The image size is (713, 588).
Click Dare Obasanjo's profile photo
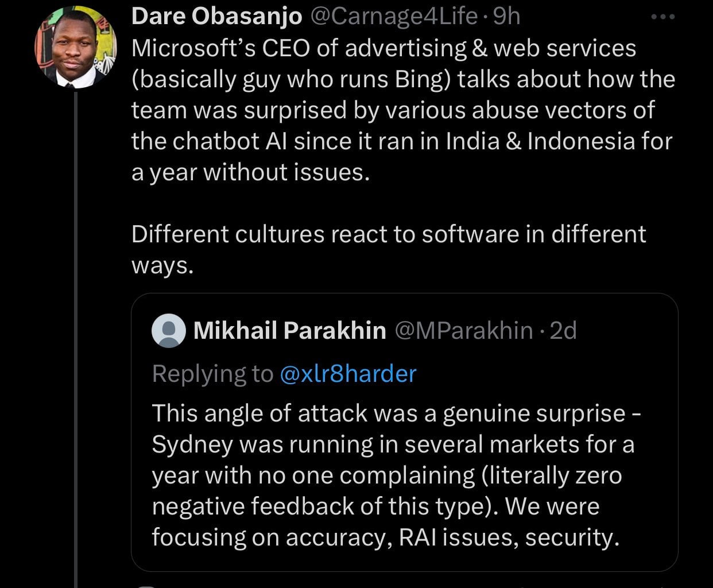[x=76, y=47]
